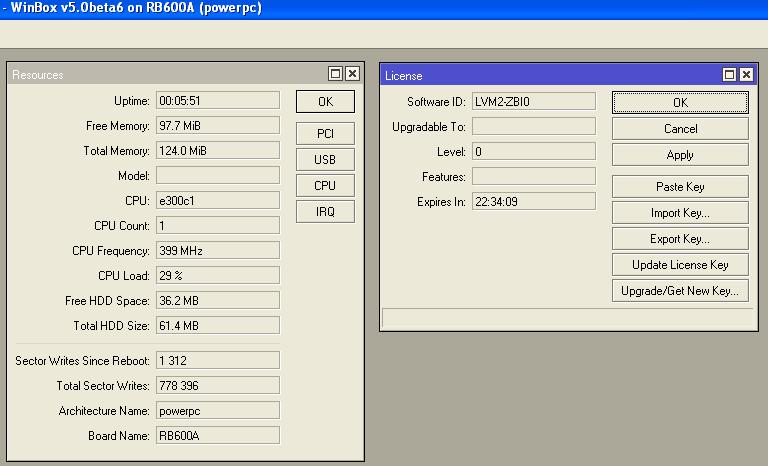
Task: Click the Board Name field RB600A
Action: coord(218,436)
